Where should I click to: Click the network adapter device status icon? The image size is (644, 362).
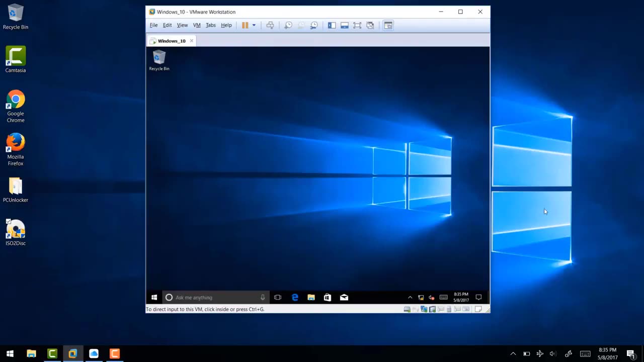click(x=424, y=309)
